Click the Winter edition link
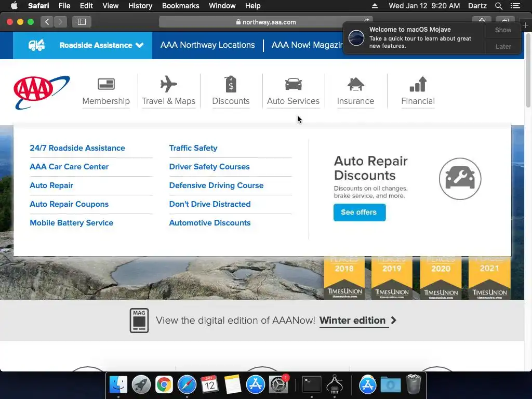The image size is (532, 399). point(352,320)
